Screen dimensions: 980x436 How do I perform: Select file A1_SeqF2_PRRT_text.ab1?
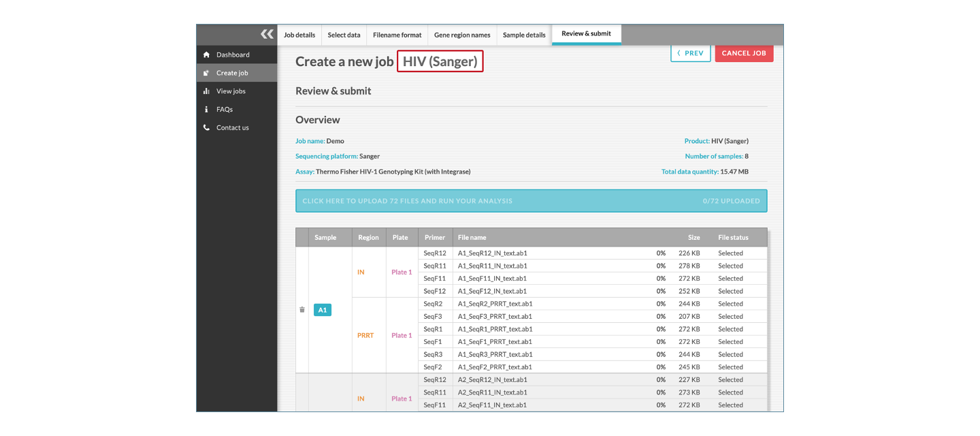click(495, 367)
